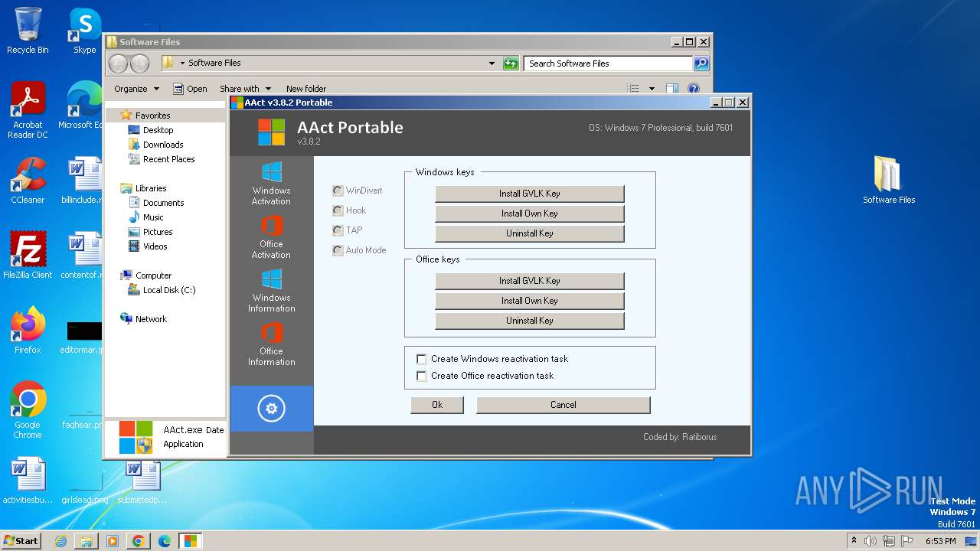Click the Start button on taskbar
980x551 pixels.
coord(21,540)
